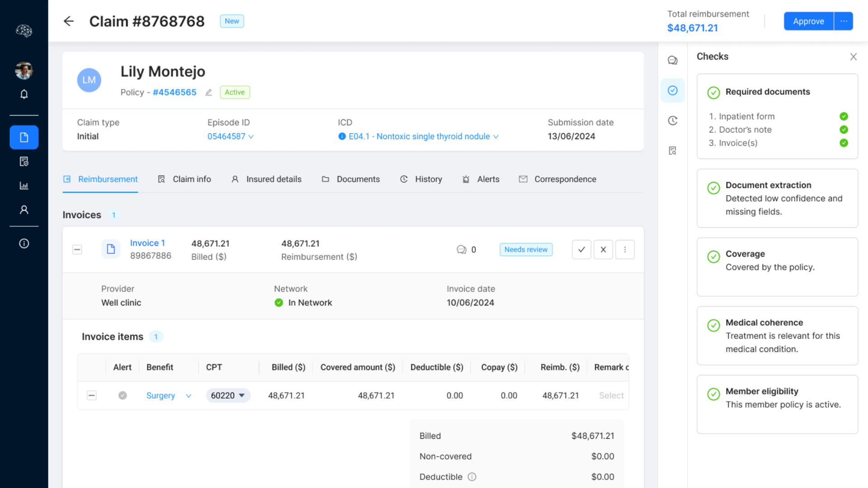
Task: Switch to the Alerts tab
Action: (481, 179)
